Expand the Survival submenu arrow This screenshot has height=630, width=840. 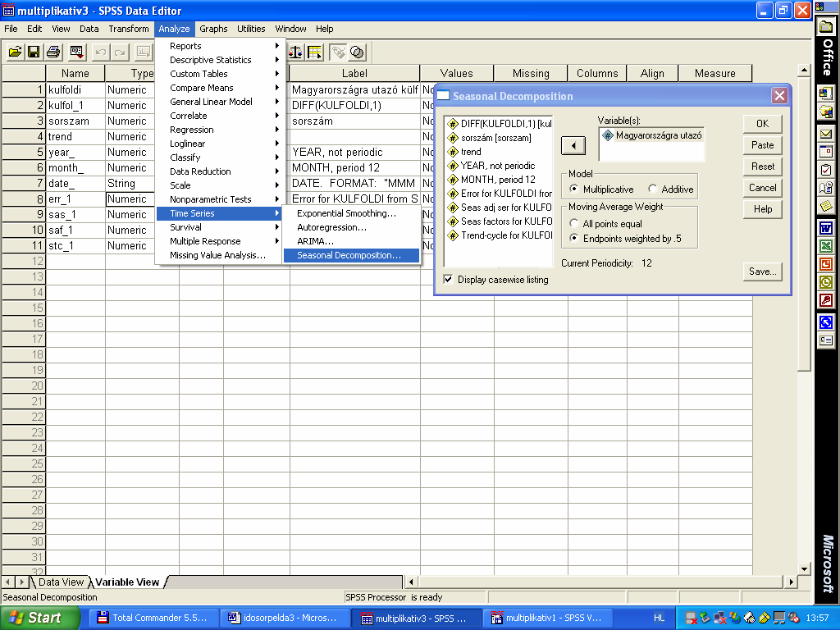tap(277, 226)
